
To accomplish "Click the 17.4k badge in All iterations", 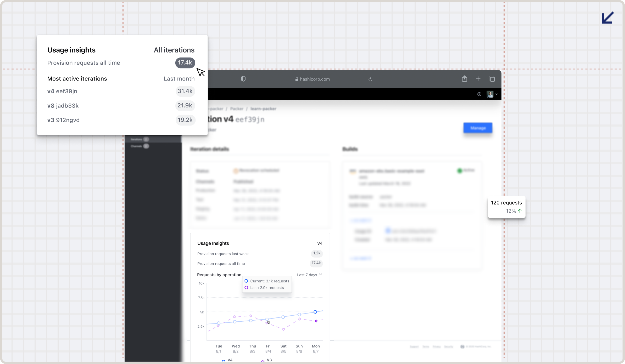I will tap(185, 63).
